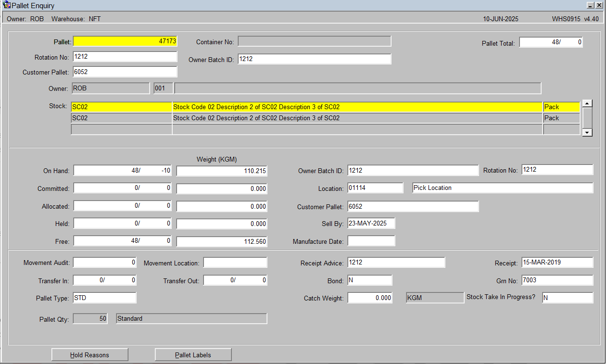Click the stock list scrollbar track

(587, 118)
